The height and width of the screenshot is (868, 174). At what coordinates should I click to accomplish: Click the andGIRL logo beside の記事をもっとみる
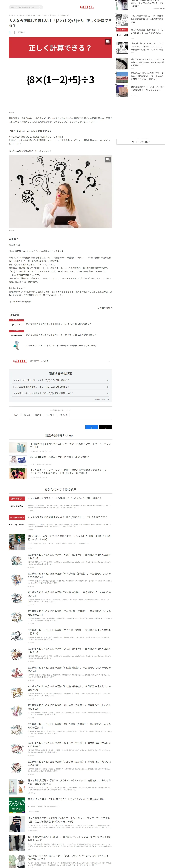(x=20, y=361)
